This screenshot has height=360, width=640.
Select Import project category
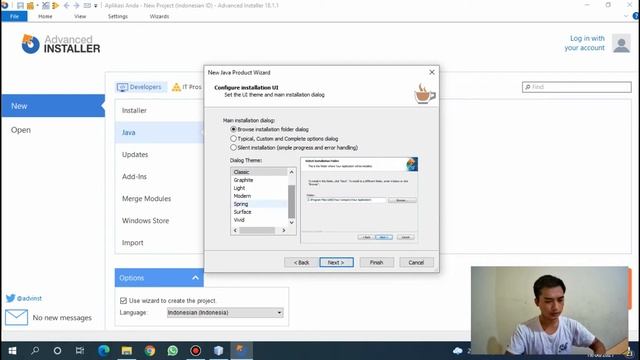point(159,242)
